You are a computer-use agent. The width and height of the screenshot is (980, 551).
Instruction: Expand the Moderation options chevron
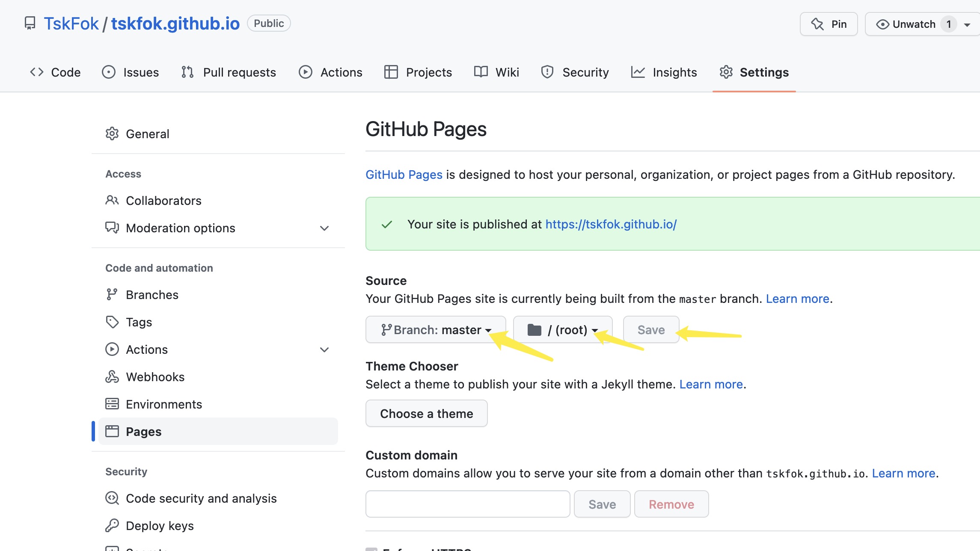(324, 228)
